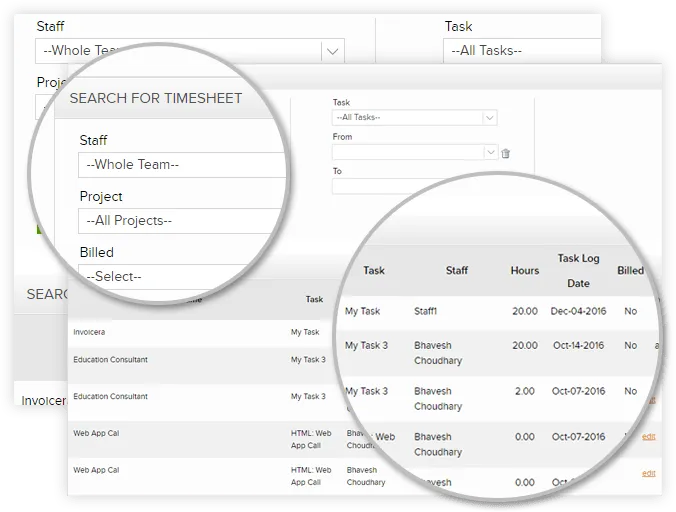Viewport: 676px width, 512px height.
Task: Click the trash icon beside the From field
Action: tap(506, 153)
